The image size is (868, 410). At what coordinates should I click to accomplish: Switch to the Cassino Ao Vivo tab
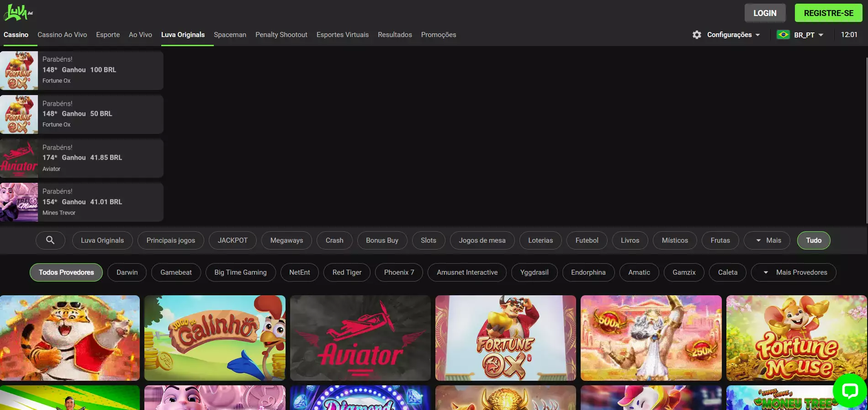tap(62, 35)
